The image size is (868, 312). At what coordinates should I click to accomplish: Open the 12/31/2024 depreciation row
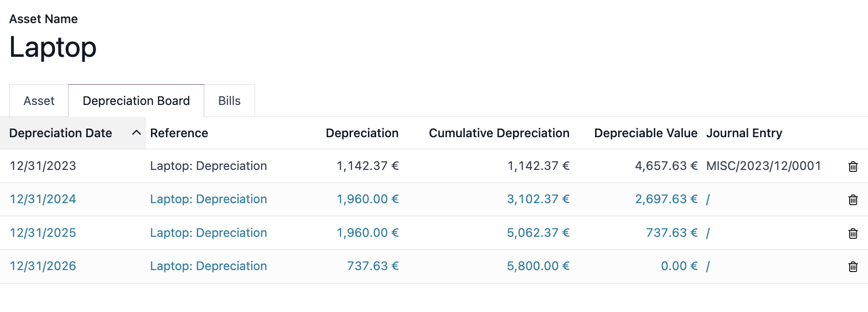(x=434, y=199)
